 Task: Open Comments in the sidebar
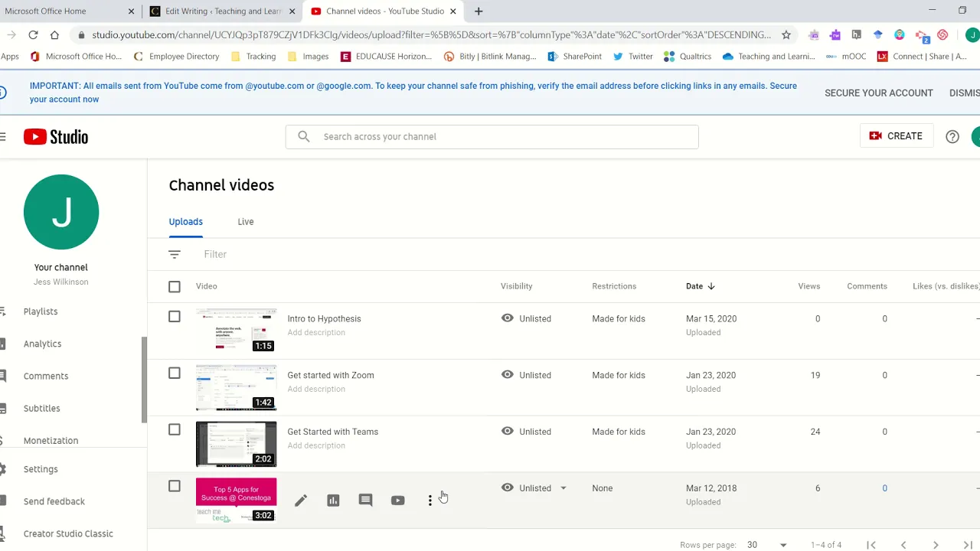[46, 376]
